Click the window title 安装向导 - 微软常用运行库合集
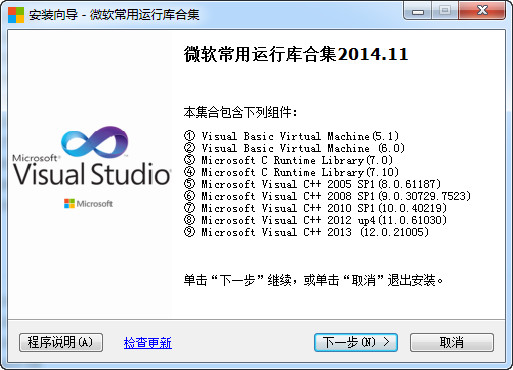Viewport: 513px width, 370px height. tap(114, 15)
